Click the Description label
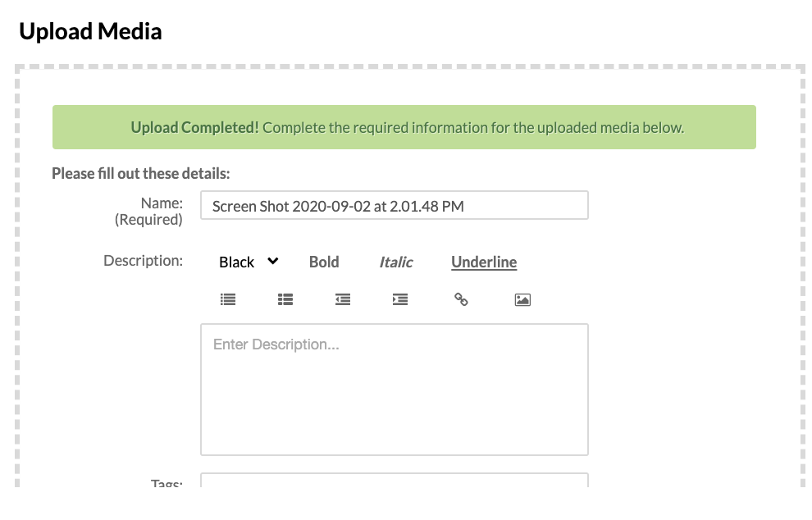 pyautogui.click(x=144, y=261)
